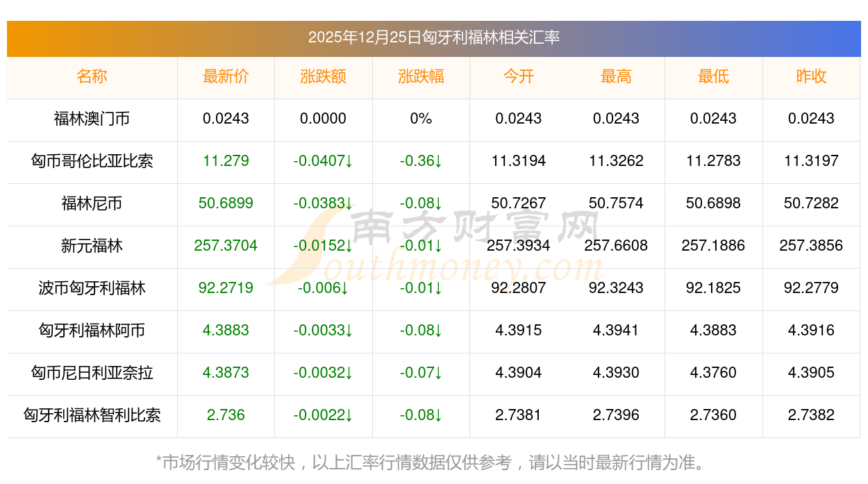This screenshot has width=868, height=484.
Task: Select high value 4.3941
Action: coord(616,331)
